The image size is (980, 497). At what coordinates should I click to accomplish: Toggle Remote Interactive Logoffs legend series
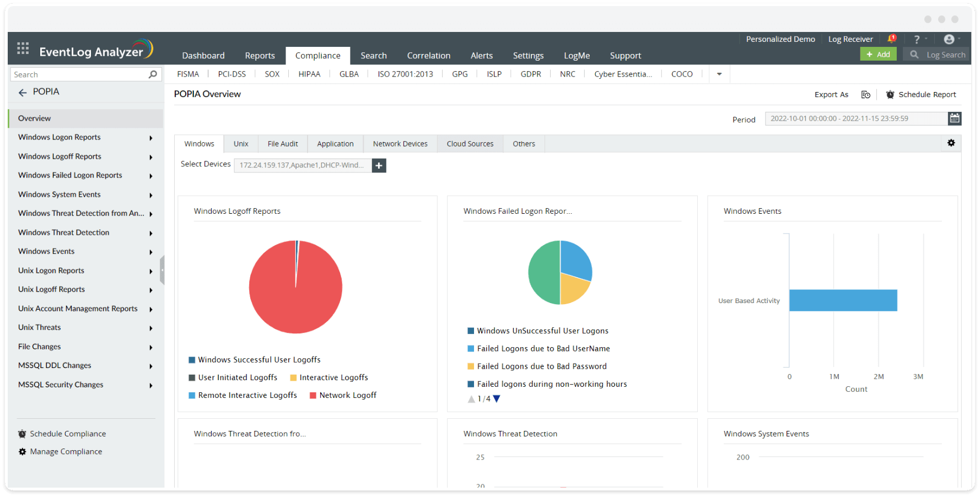click(x=243, y=395)
